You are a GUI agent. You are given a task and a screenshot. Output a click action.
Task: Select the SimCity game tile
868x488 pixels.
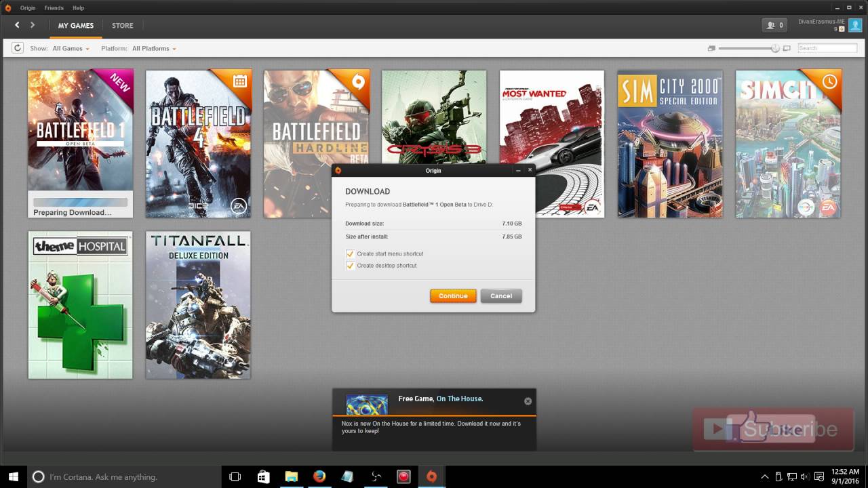(788, 143)
